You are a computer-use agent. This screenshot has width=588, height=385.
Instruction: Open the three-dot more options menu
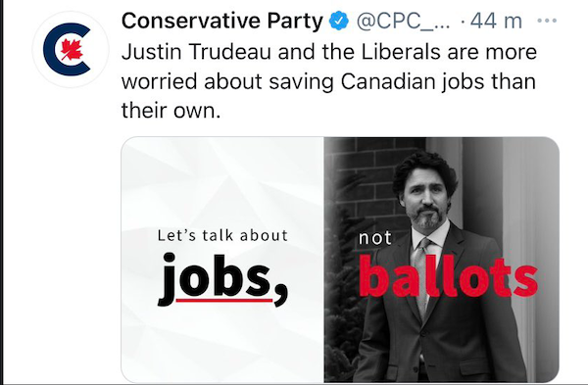547,21
